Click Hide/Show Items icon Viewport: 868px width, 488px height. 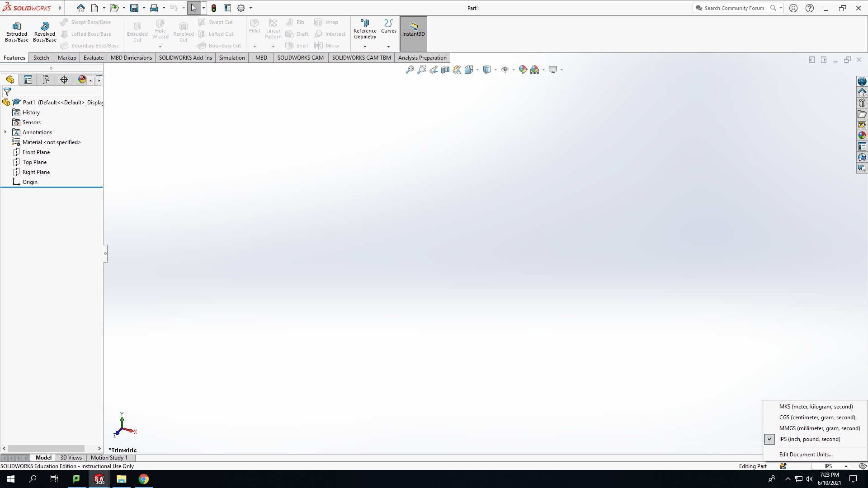point(505,70)
